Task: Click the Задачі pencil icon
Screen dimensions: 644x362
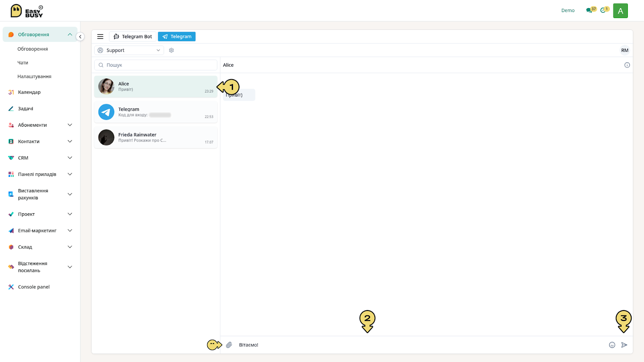Action: [11, 109]
